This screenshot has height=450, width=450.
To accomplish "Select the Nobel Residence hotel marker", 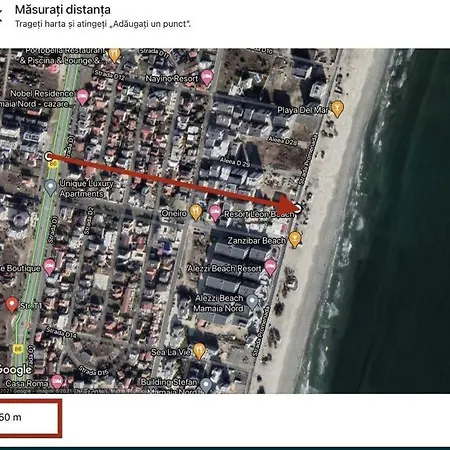I will 82,97.
